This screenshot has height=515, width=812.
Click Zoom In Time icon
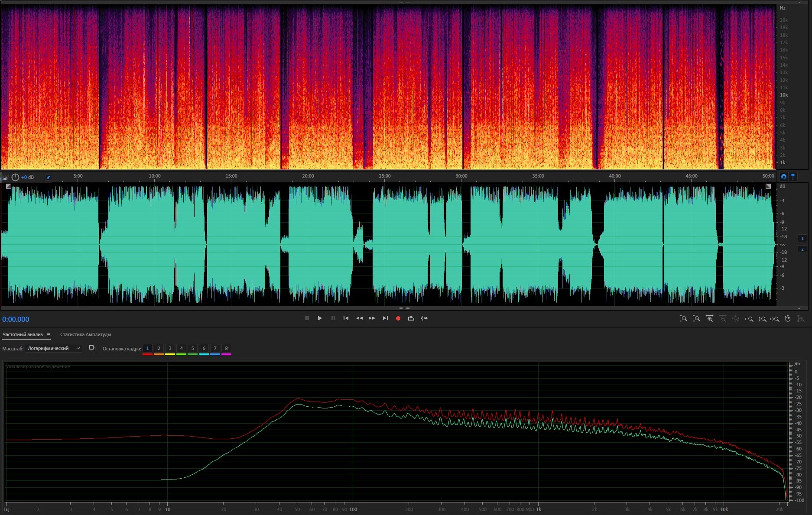(x=709, y=319)
